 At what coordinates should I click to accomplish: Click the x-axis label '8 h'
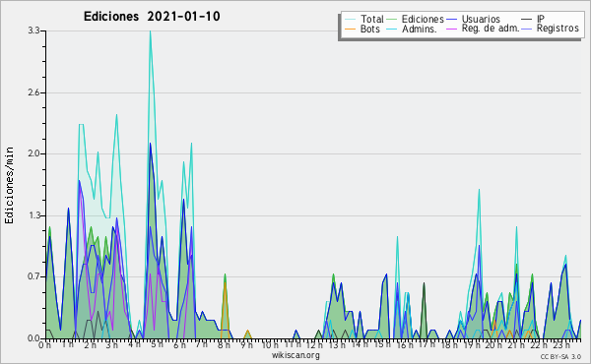pos(224,345)
